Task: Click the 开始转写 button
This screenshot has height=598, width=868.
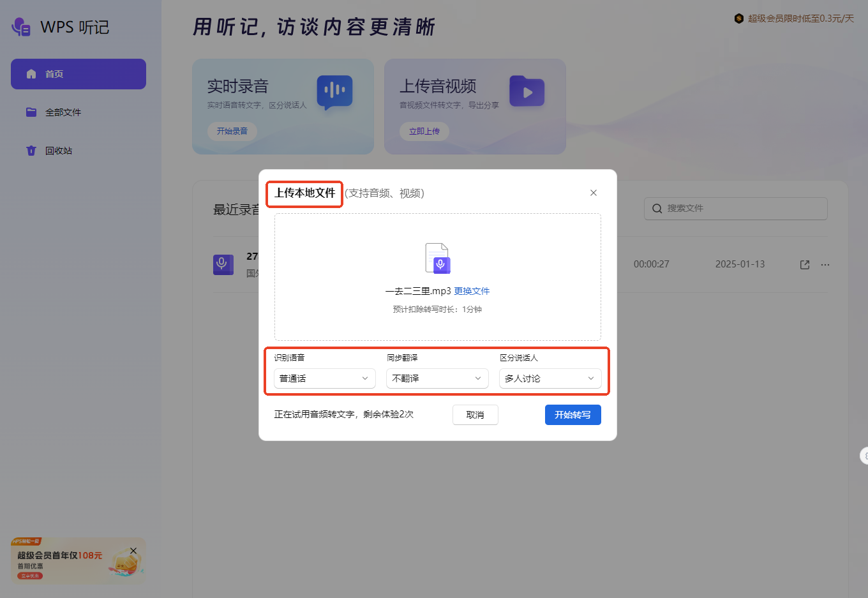Action: pyautogui.click(x=572, y=414)
